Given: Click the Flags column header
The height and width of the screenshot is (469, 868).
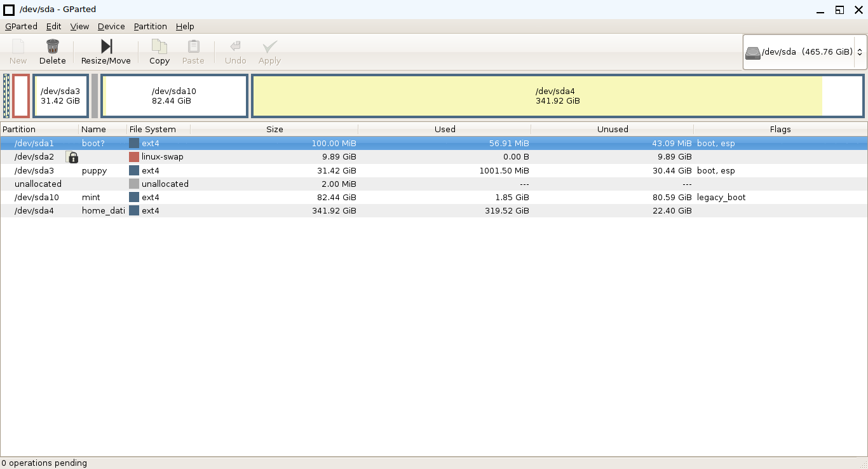Looking at the screenshot, I should (780, 129).
